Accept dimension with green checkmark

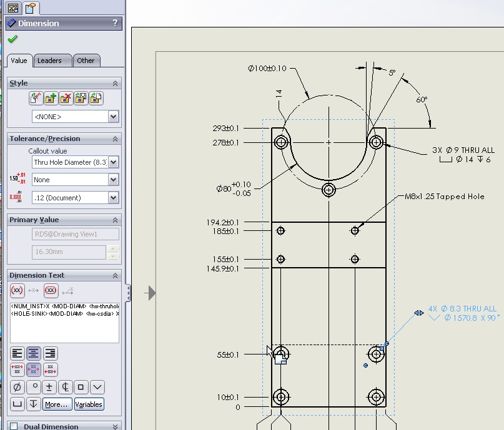(12, 39)
